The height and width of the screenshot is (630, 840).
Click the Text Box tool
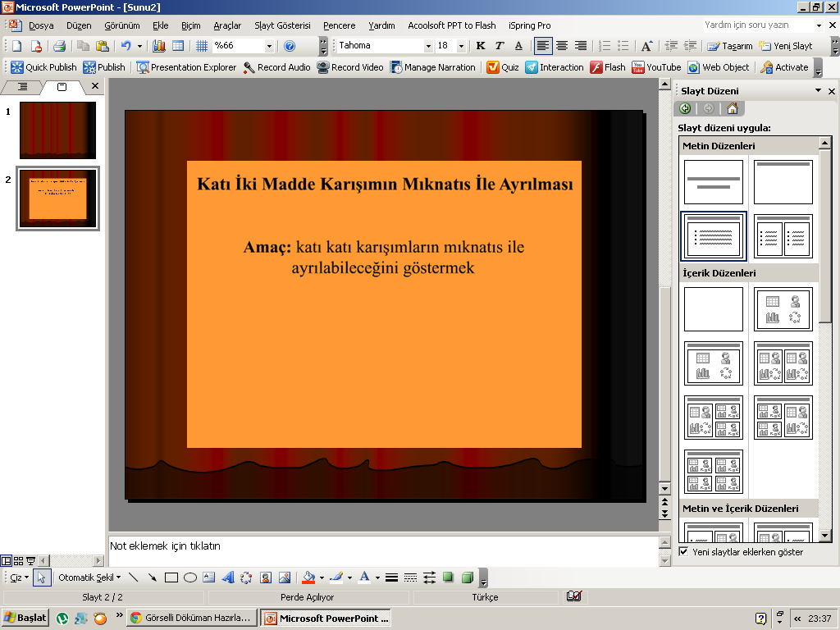point(209,577)
